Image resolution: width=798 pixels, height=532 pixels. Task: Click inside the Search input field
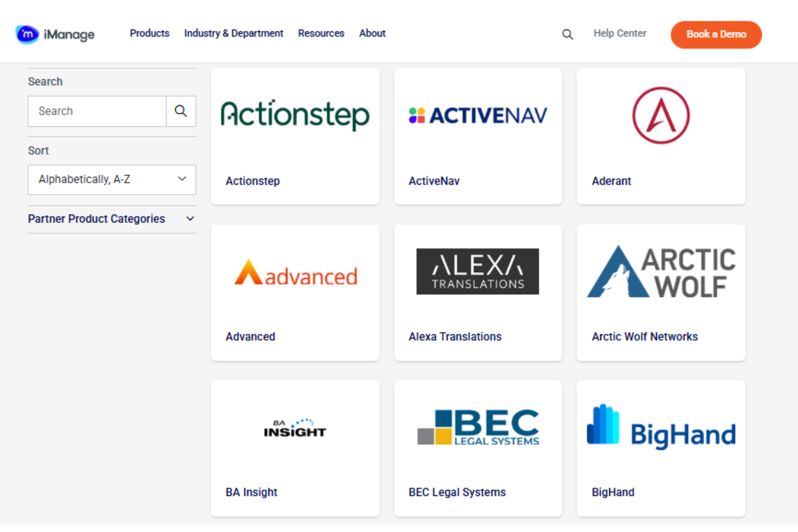[x=97, y=111]
